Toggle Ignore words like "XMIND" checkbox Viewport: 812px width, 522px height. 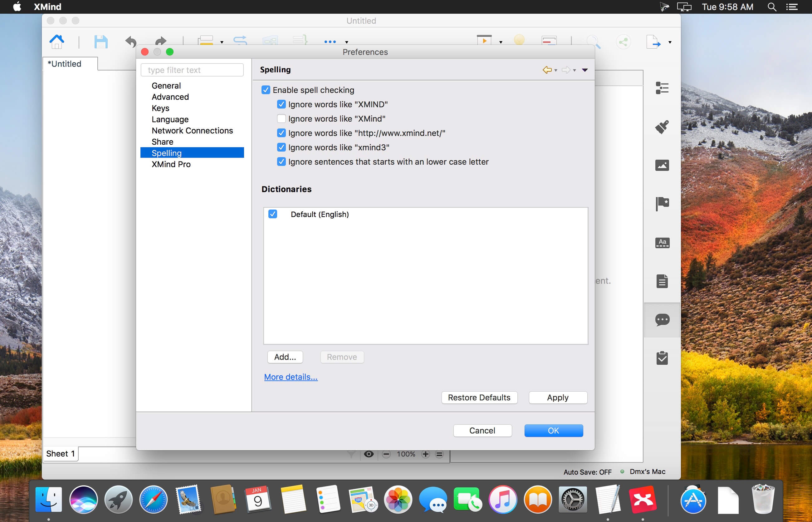tap(281, 104)
